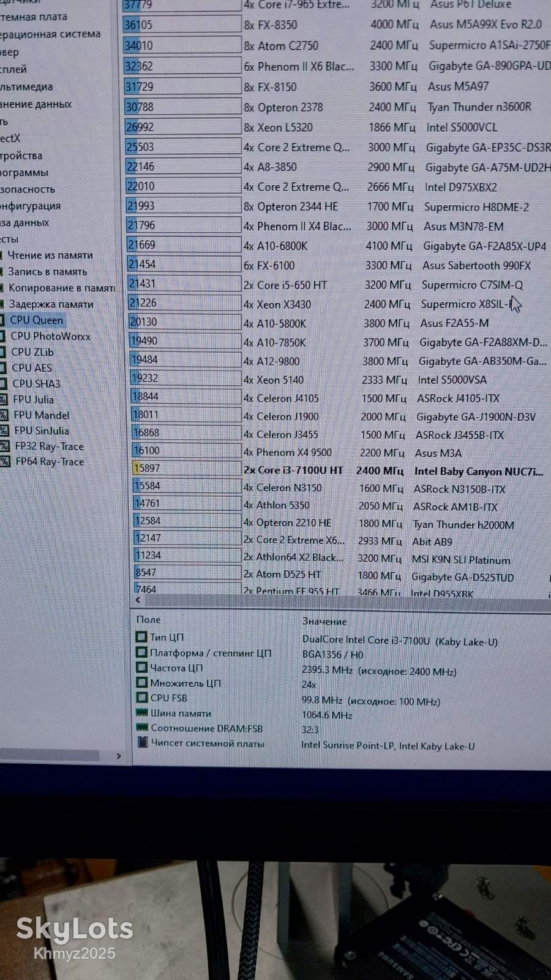Viewport: 551px width, 980px height.
Task: Click the DualCore Intel Core i3-7100U value
Action: 400,641
